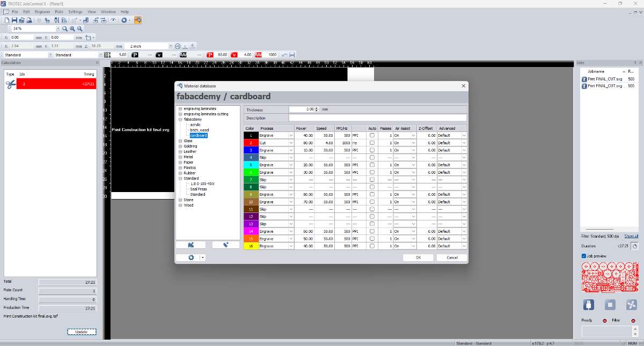Image resolution: width=644 pixels, height=346 pixels.
Task: Open the View menu
Action: coord(92,11)
